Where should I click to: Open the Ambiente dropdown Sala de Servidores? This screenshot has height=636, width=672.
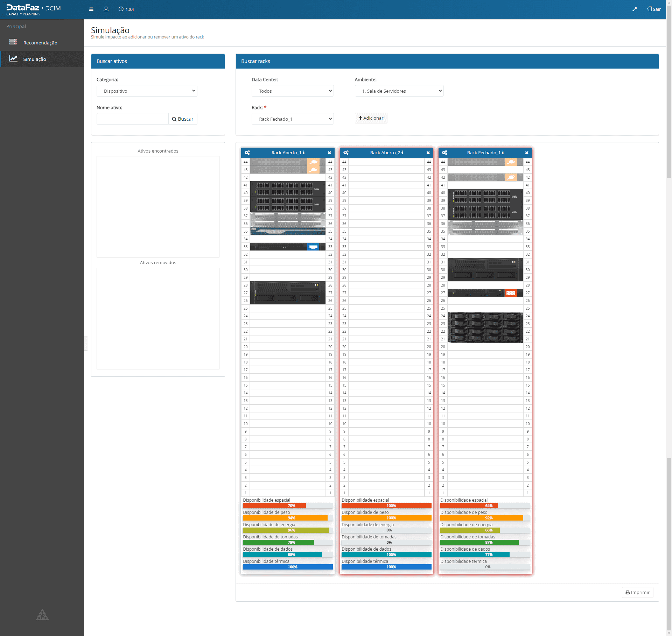[x=399, y=91]
